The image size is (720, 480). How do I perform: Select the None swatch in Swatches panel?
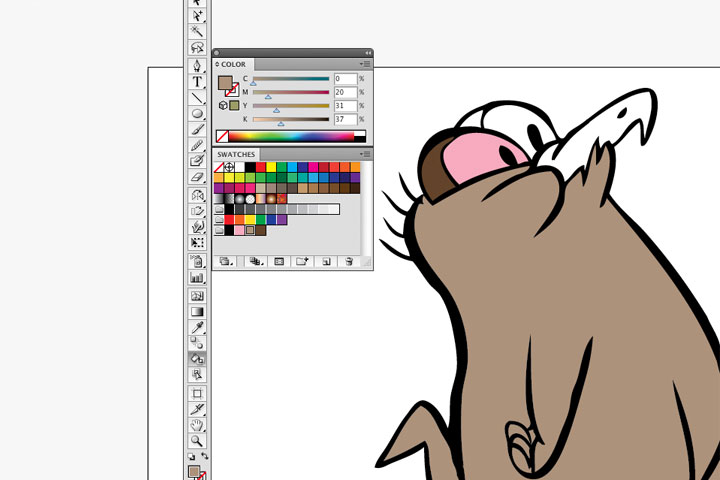219,167
